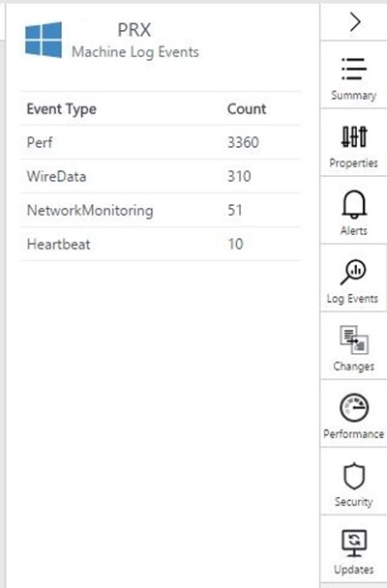Collapse the panel with the chevron arrow
This screenshot has width=387, height=588.
pos(355,22)
